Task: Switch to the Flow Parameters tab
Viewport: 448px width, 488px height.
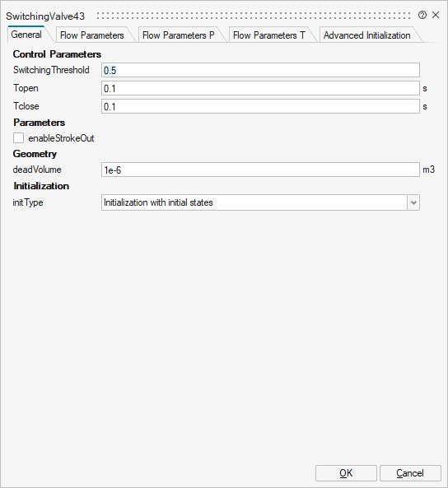Action: (92, 35)
